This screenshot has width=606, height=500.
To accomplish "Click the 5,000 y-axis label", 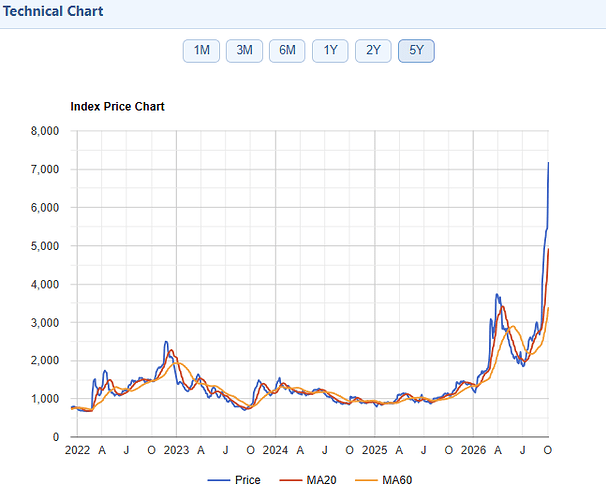I will pyautogui.click(x=45, y=246).
